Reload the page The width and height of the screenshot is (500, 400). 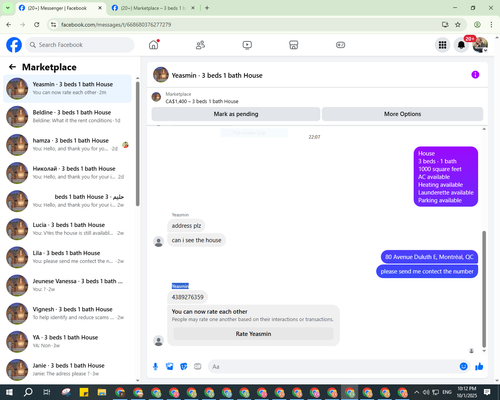click(x=37, y=25)
